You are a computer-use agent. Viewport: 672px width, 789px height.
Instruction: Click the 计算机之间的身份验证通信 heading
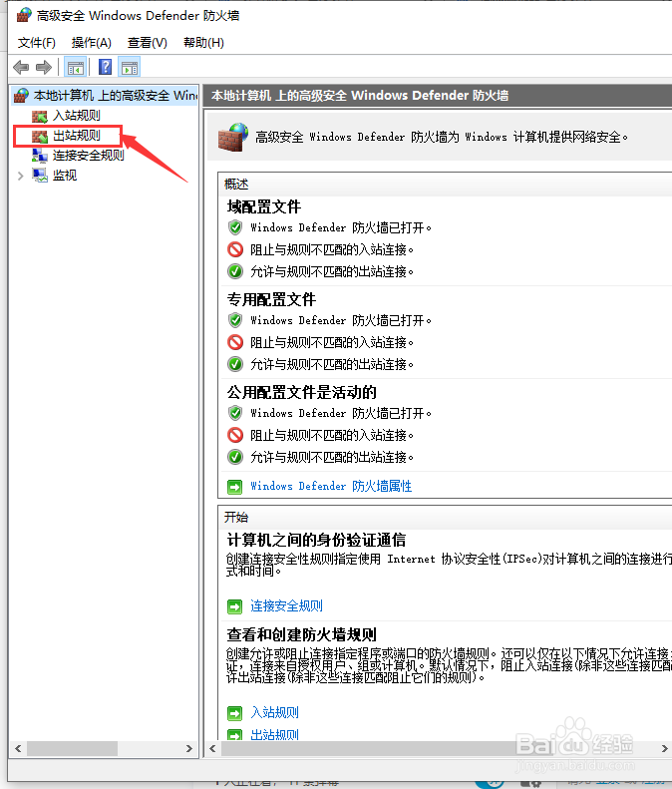tap(316, 541)
